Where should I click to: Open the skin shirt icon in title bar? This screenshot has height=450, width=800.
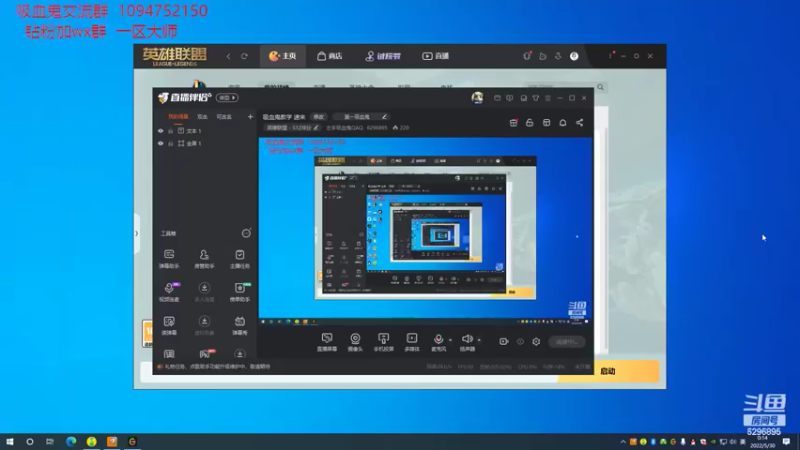[x=536, y=98]
